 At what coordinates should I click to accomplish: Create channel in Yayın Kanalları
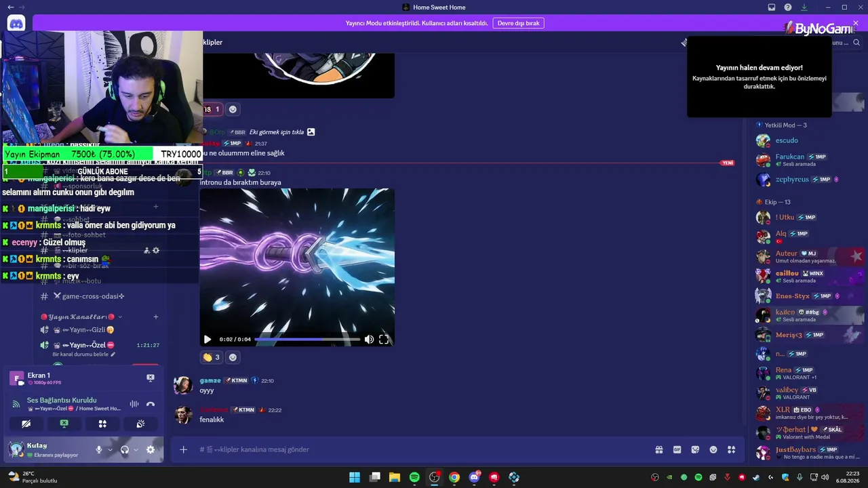tap(155, 317)
